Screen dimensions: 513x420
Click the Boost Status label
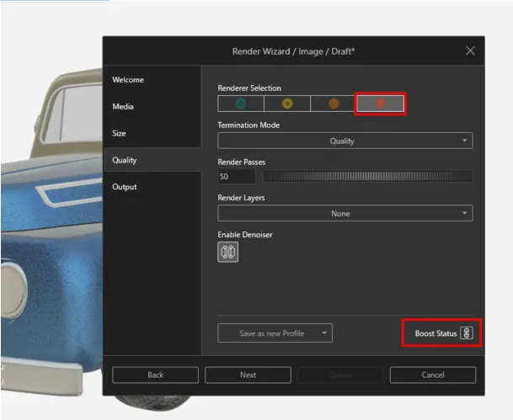(x=436, y=333)
